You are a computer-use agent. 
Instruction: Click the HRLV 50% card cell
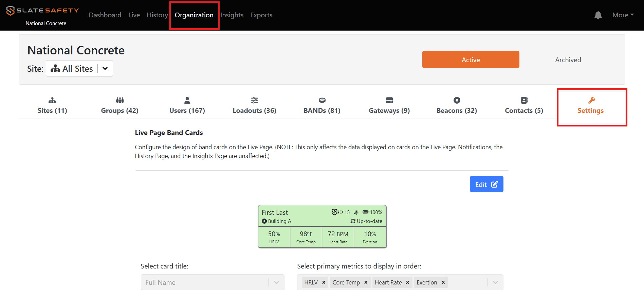point(274,237)
